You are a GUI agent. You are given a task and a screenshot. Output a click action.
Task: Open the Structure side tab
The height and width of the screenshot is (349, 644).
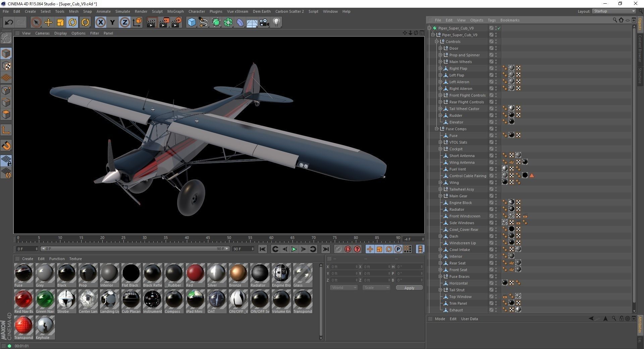[640, 76]
